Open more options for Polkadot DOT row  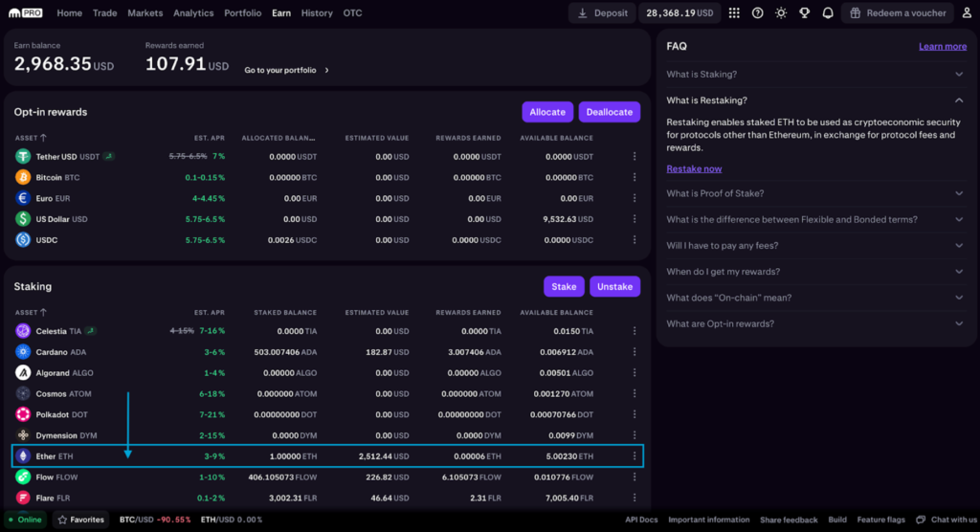tap(635, 414)
